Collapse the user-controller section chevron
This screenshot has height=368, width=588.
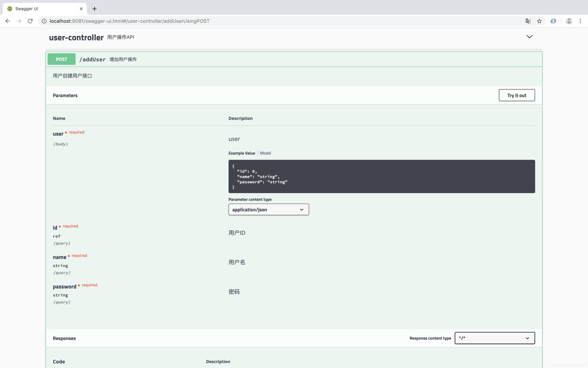tap(529, 36)
